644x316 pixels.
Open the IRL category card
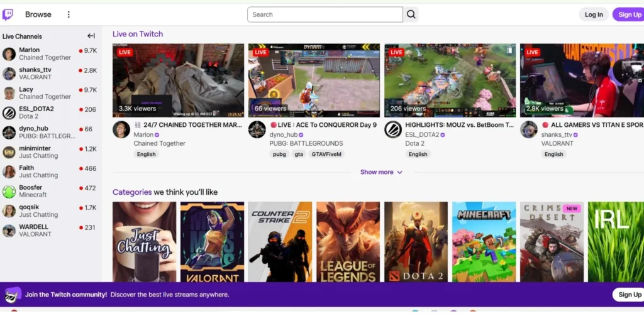point(616,242)
